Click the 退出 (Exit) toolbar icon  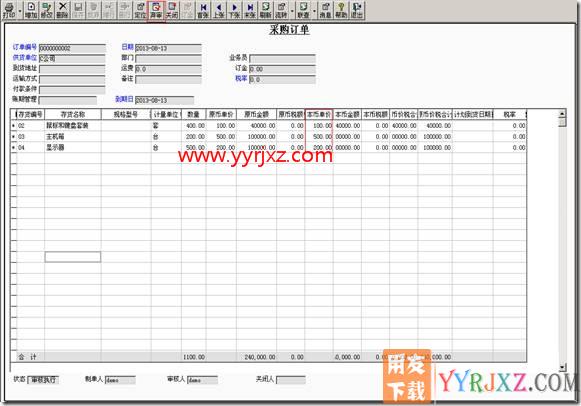point(357,11)
